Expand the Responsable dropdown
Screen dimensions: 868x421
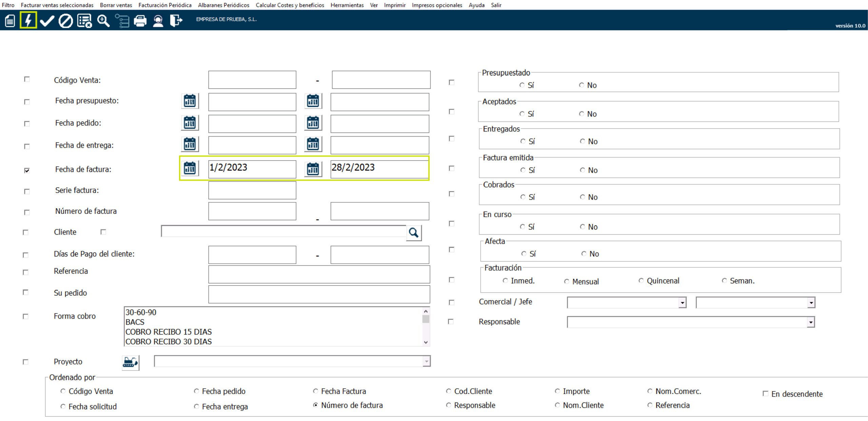tap(811, 322)
